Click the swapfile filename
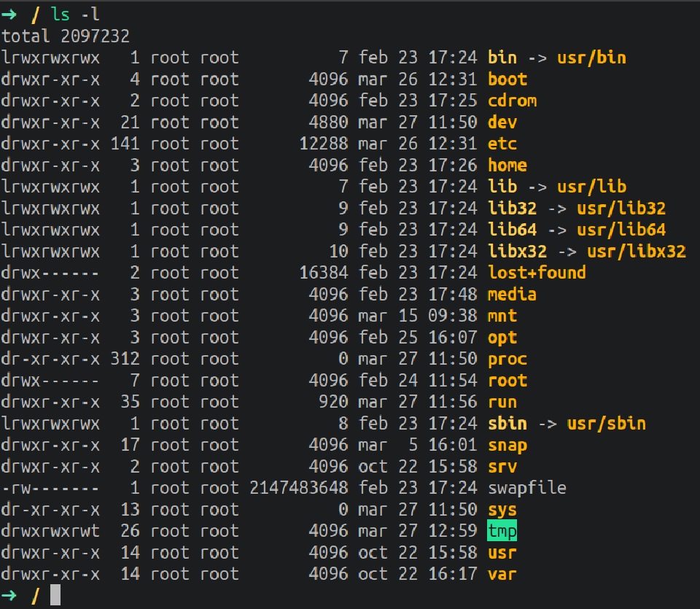The image size is (700, 609). click(x=527, y=488)
